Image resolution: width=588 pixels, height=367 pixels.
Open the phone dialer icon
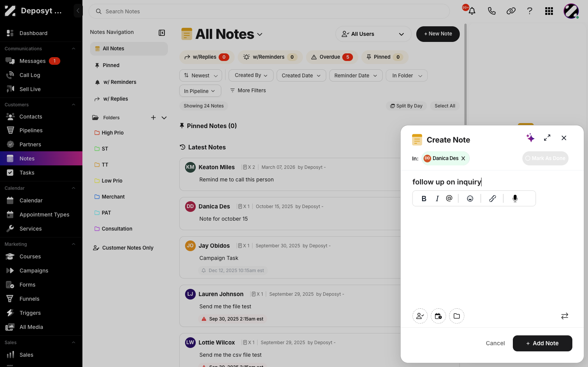coord(491,11)
